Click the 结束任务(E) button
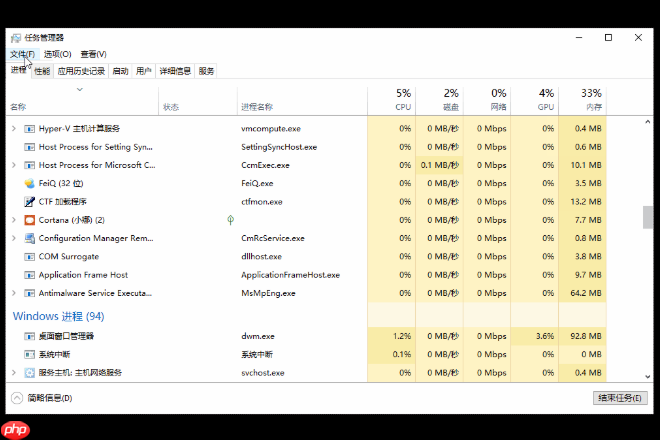Image resolution: width=660 pixels, height=440 pixels. [x=620, y=398]
